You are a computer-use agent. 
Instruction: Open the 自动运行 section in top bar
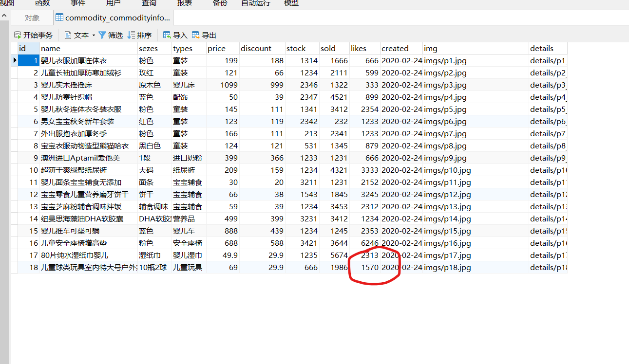coord(256,3)
